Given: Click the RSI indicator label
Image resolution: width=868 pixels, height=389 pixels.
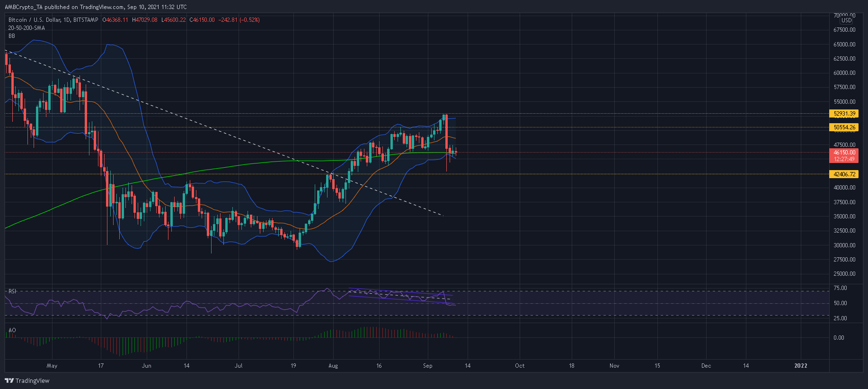Looking at the screenshot, I should pyautogui.click(x=12, y=291).
